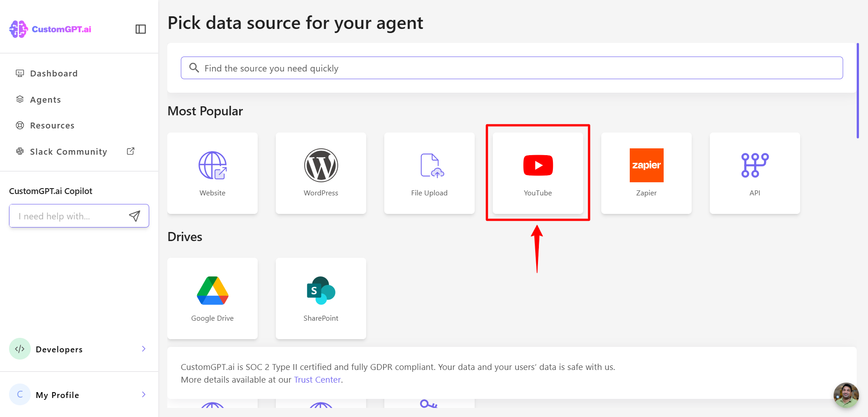Viewport: 868px width, 417px height.
Task: Click the CustomGPT.ai brain logo
Action: click(x=19, y=29)
